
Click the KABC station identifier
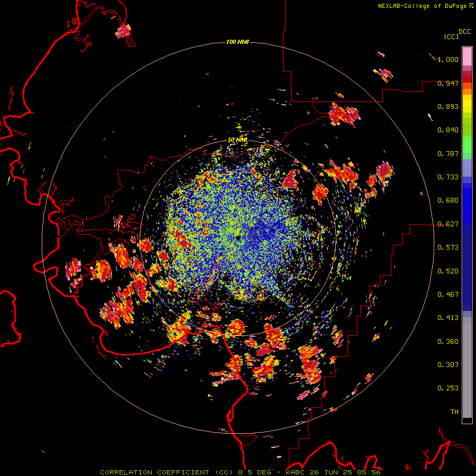point(295,472)
